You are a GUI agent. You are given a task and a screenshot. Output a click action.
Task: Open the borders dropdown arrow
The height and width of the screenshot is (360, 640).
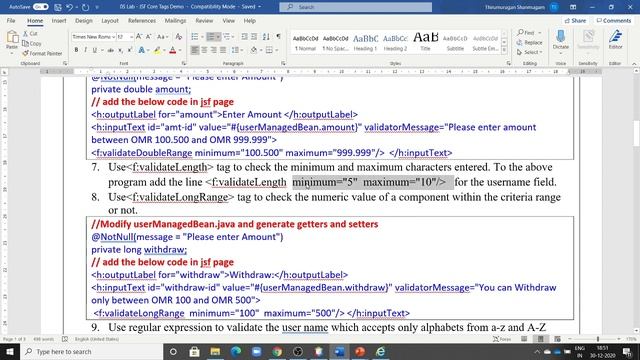pos(277,50)
